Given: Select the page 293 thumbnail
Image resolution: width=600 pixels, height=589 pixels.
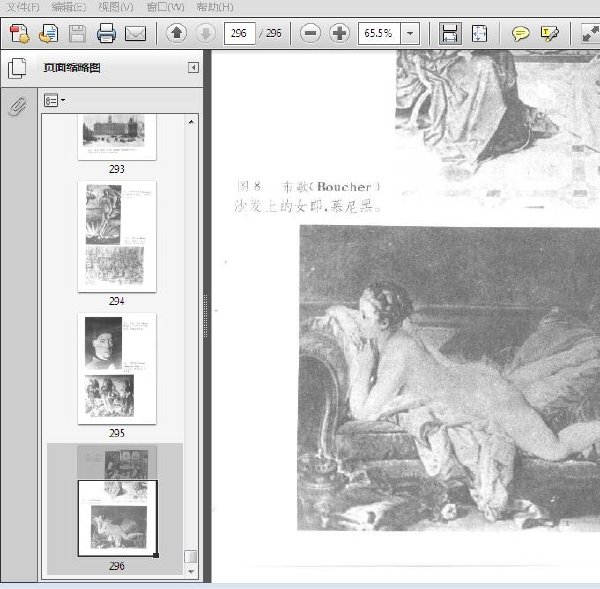Looking at the screenshot, I should (117, 137).
